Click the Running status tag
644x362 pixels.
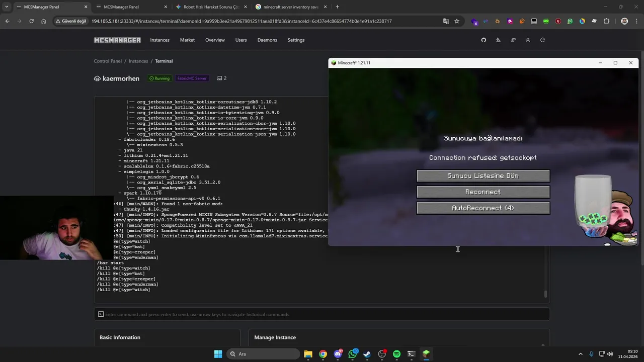[159, 78]
